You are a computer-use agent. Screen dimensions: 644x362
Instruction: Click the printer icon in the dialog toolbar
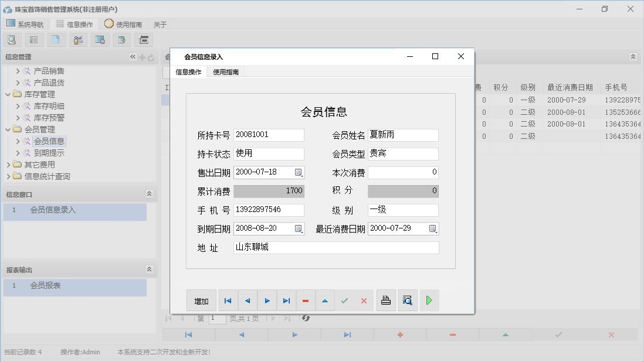(x=386, y=300)
